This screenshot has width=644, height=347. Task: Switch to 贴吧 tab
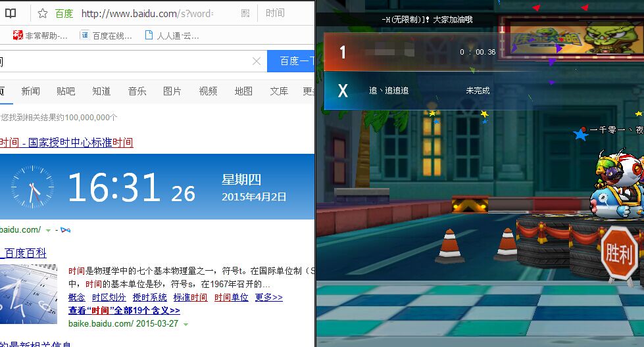[66, 91]
